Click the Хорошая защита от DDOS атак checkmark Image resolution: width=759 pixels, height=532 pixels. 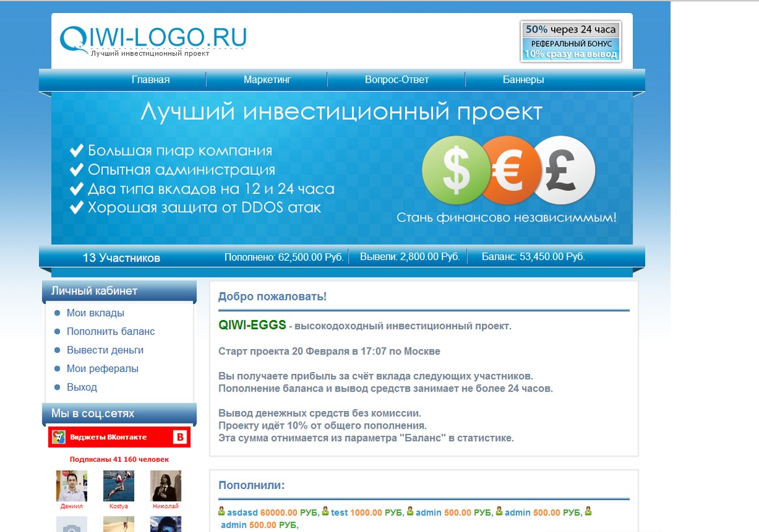click(x=77, y=207)
